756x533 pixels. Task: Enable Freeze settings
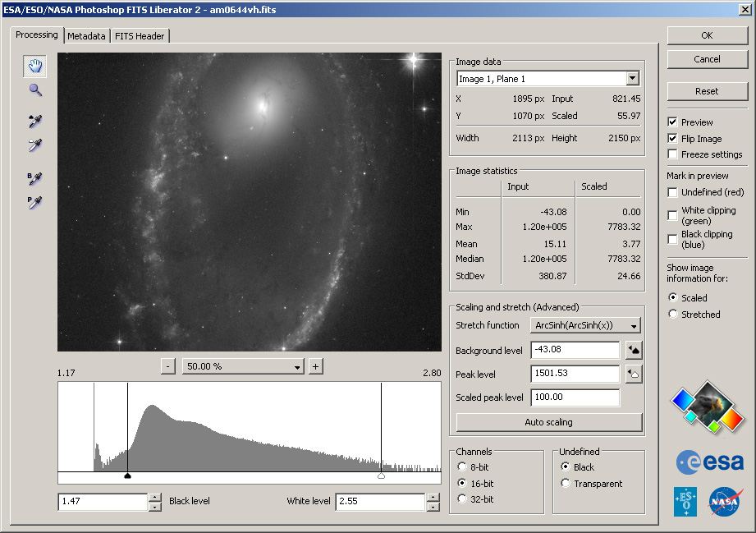[672, 154]
